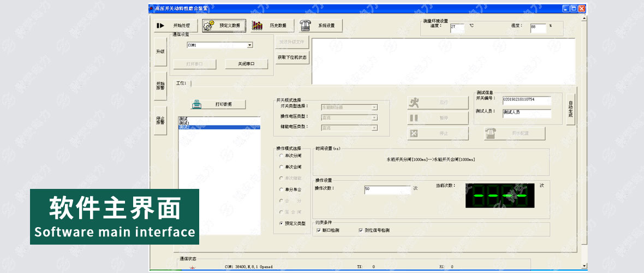
Task: Click the 暂停 pause icon button
Action: coord(438,118)
